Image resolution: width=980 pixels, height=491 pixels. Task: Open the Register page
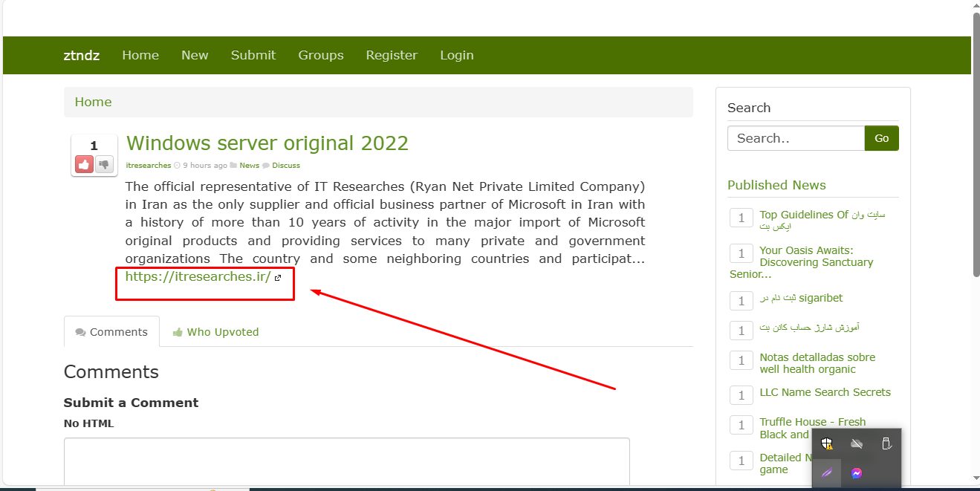pyautogui.click(x=392, y=55)
